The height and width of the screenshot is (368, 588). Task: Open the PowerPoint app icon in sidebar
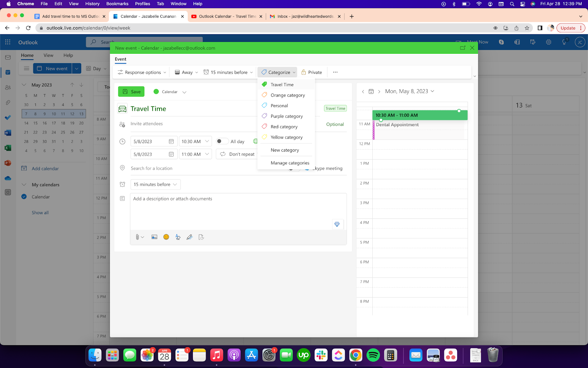(8, 163)
